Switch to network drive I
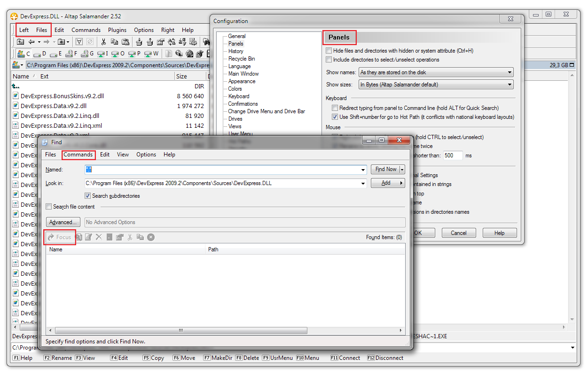 click(x=102, y=54)
